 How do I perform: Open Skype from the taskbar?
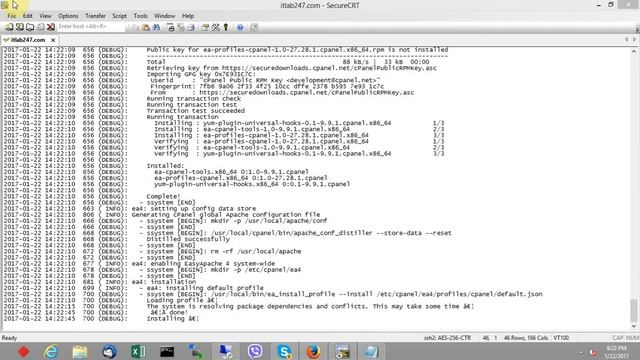coord(284,351)
